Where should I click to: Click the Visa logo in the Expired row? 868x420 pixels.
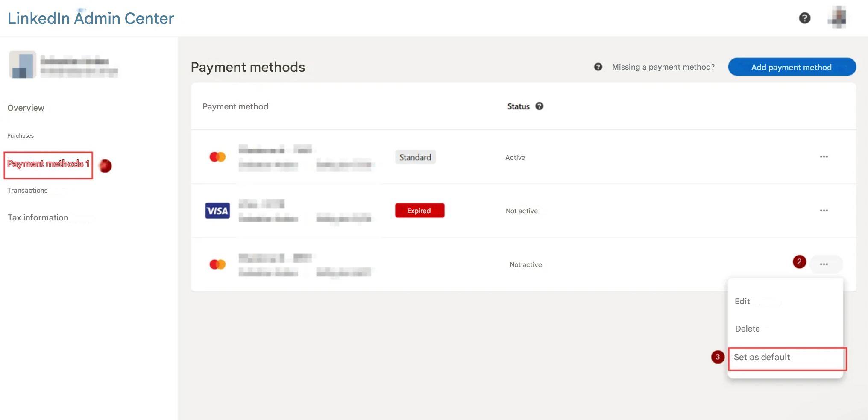[x=217, y=211]
